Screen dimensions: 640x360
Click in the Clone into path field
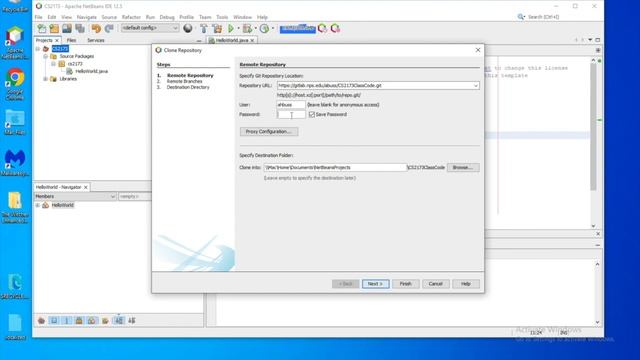(335, 167)
